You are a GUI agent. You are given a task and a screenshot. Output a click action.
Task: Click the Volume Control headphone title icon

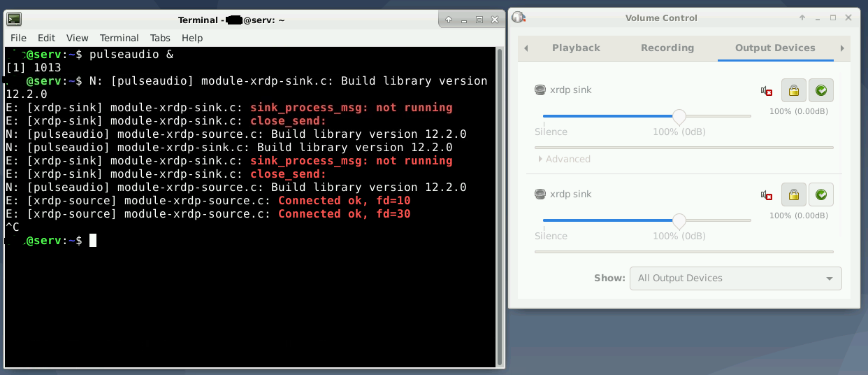[518, 17]
